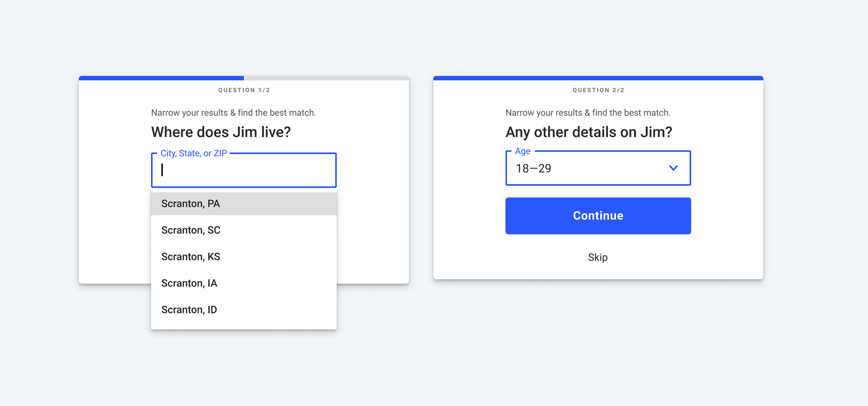This screenshot has width=868, height=406.
Task: Click the Age dropdown chevron arrow
Action: tap(673, 168)
